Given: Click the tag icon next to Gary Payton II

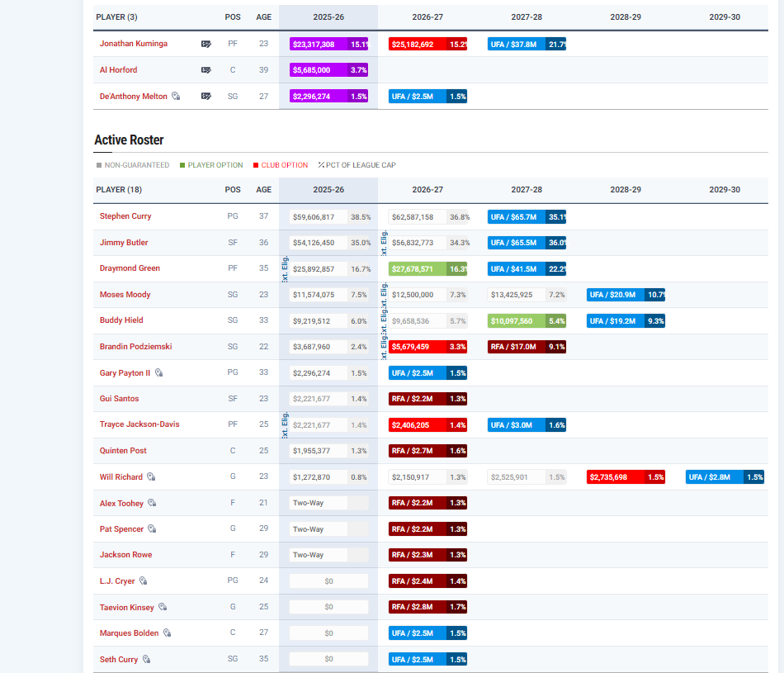Looking at the screenshot, I should 159,373.
